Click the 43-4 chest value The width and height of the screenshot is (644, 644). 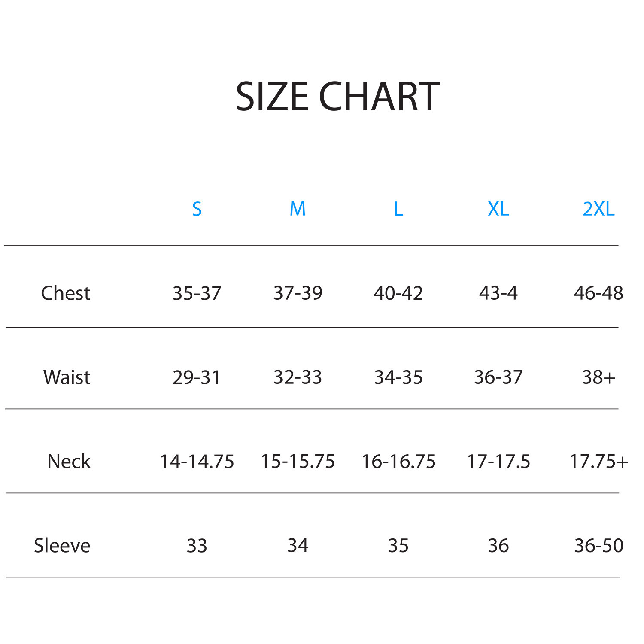point(498,293)
